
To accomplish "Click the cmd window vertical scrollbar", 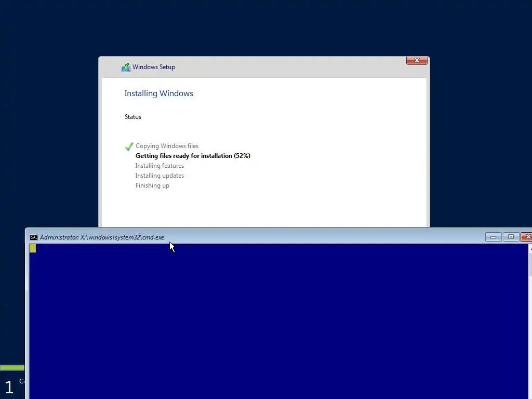I will 530,321.
